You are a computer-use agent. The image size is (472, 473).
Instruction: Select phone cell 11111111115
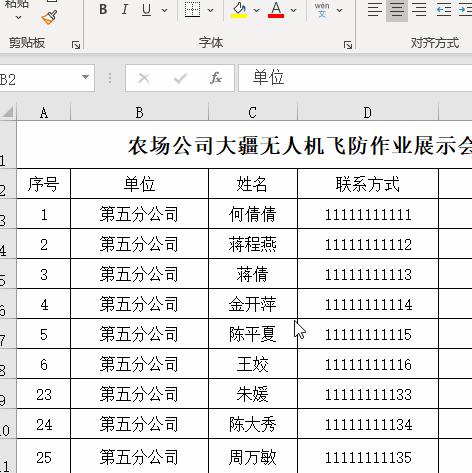coord(368,334)
